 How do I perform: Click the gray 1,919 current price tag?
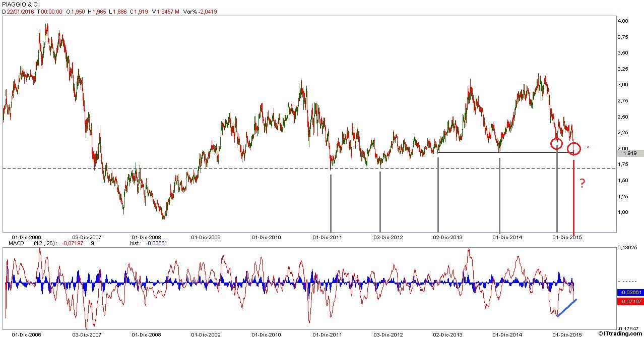click(x=630, y=153)
